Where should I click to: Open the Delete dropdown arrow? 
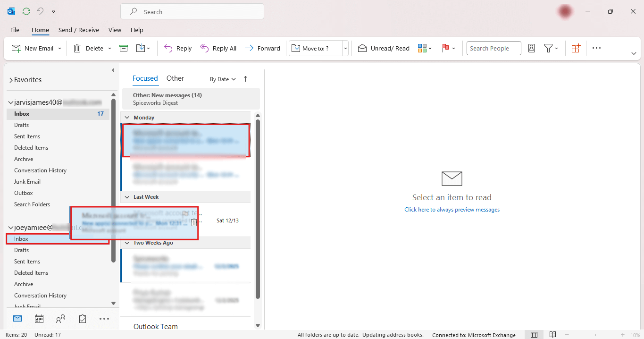[x=109, y=48]
